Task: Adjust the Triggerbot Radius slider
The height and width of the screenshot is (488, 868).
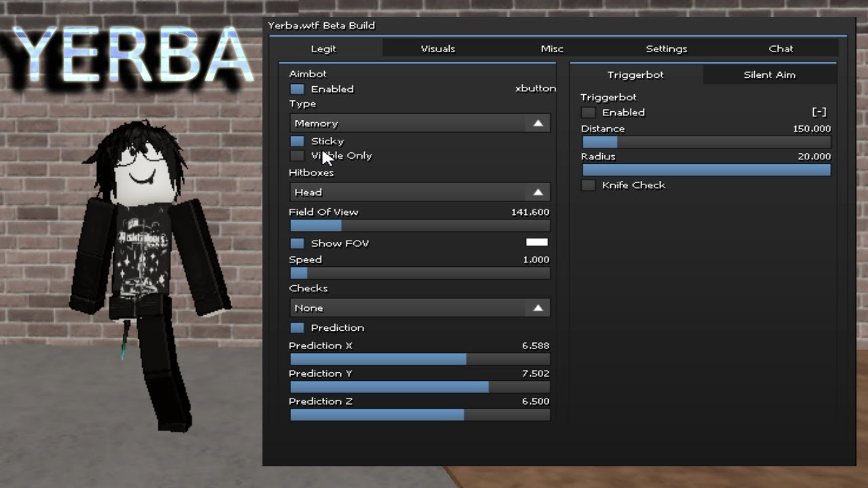Action: click(x=707, y=170)
